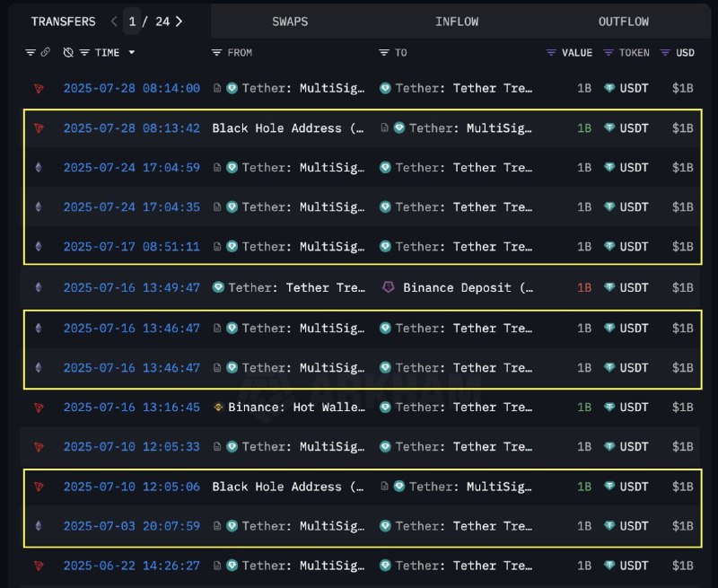The image size is (718, 588).
Task: Open the TIME column filter icon
Action: point(84,53)
